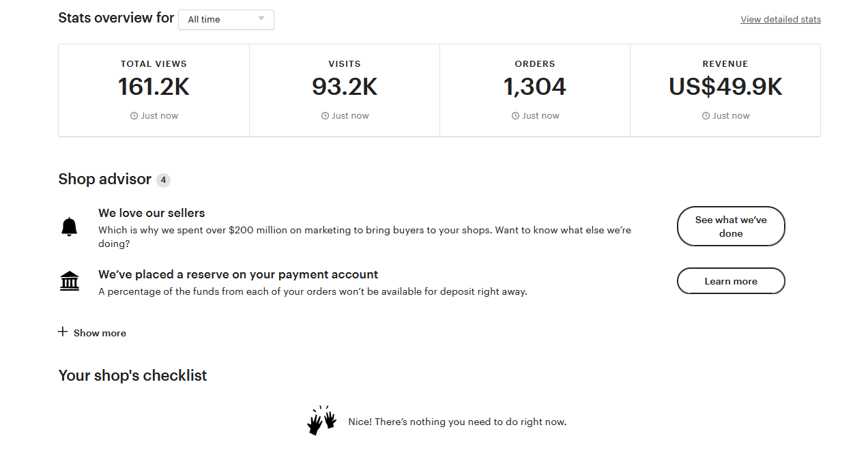Image resolution: width=868 pixels, height=466 pixels.
Task: Click the Shop advisor count badge
Action: pos(163,180)
